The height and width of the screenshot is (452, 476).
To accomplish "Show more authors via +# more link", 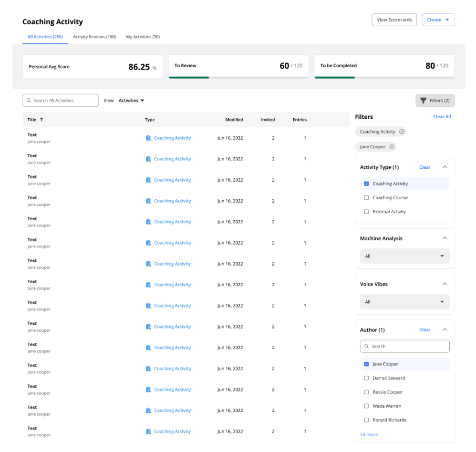I will (x=369, y=434).
